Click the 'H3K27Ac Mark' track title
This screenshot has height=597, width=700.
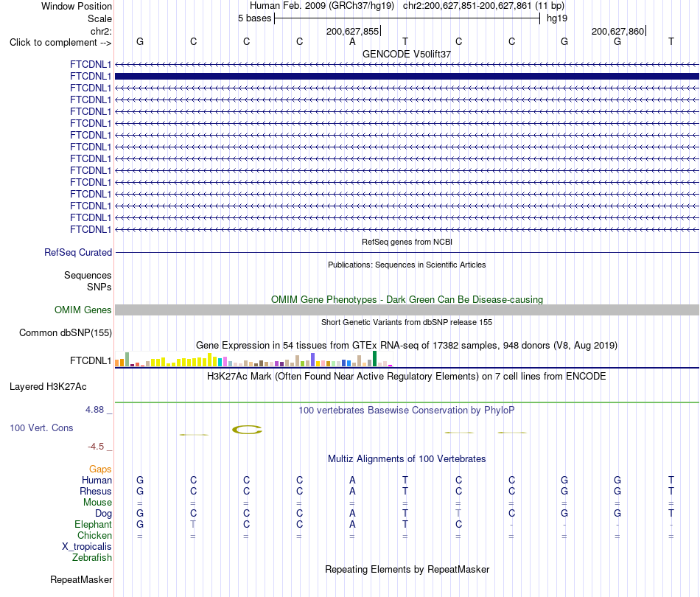(x=407, y=377)
